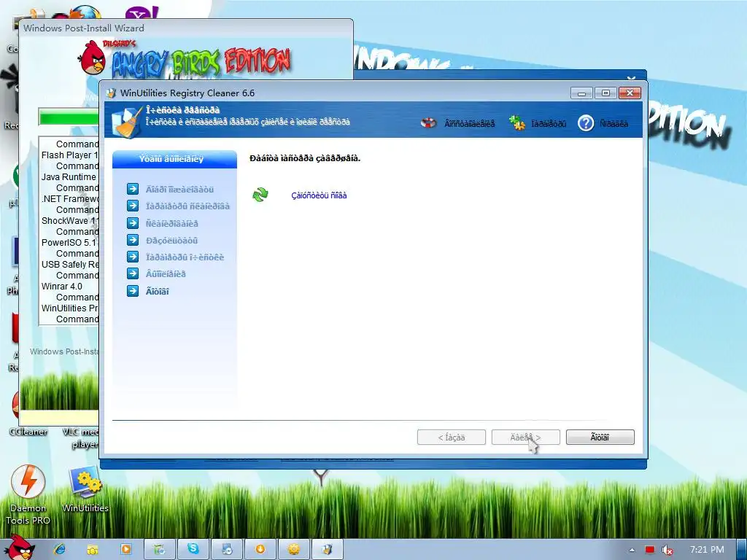This screenshot has width=747, height=560.
Task: Select 'ShockWave' row in Post-Install Wizard
Action: click(x=69, y=220)
